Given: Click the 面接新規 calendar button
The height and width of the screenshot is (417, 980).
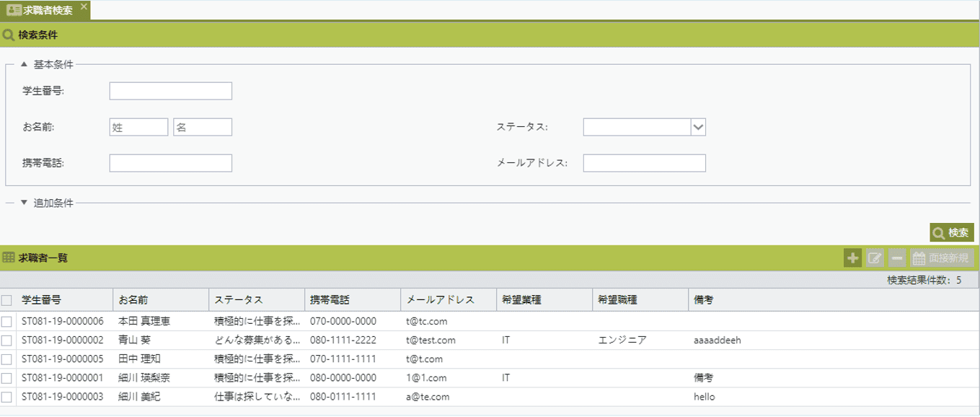Looking at the screenshot, I should (942, 258).
